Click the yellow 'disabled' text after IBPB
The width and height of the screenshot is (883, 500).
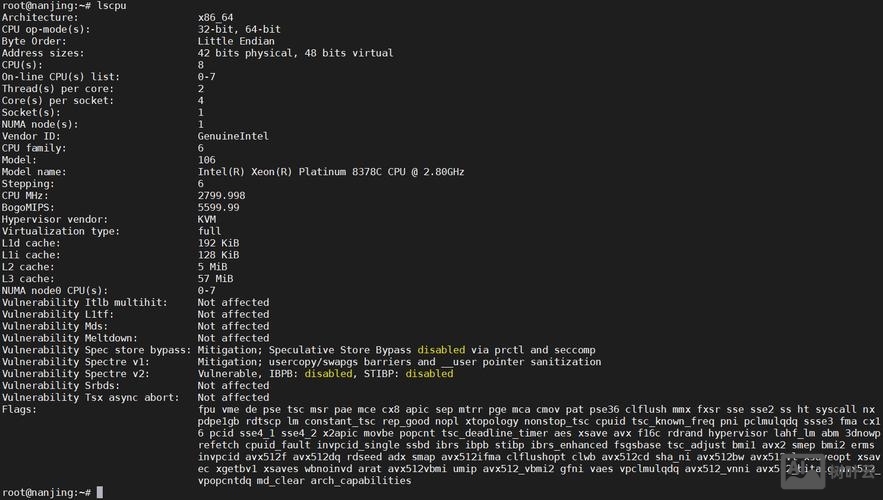[x=329, y=374]
